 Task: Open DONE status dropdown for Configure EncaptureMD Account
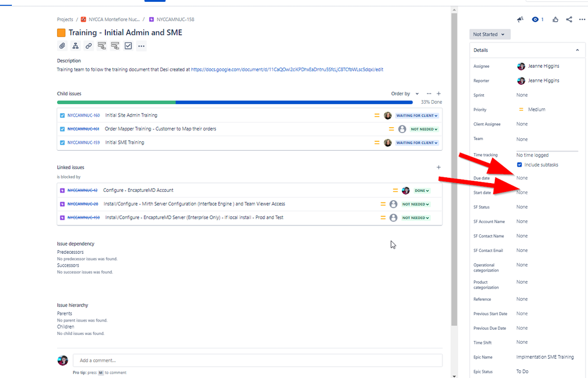coord(421,191)
